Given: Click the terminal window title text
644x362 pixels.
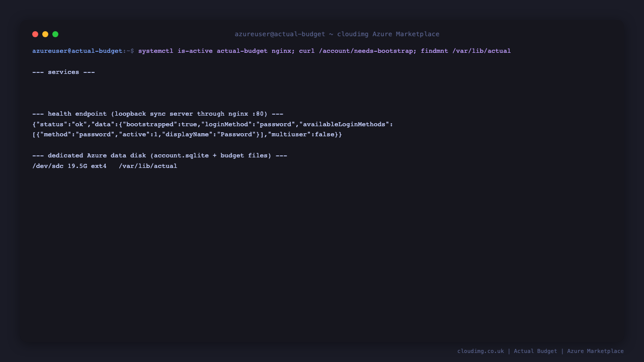Looking at the screenshot, I should 337,34.
